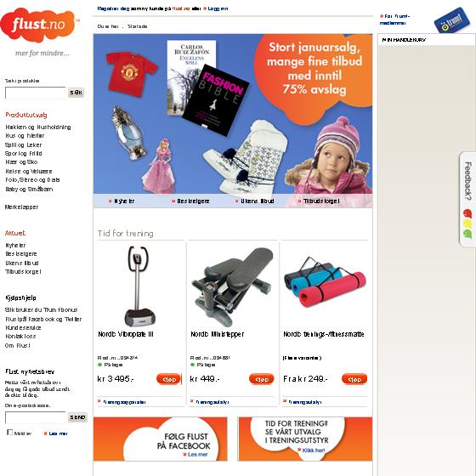Open the fitness mat product image

point(325,280)
